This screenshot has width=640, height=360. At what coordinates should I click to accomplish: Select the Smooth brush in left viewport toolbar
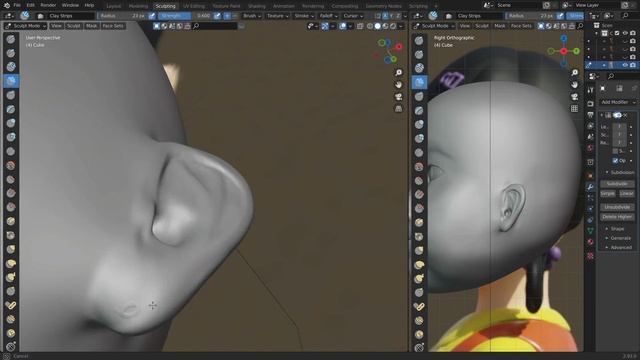tap(11, 165)
